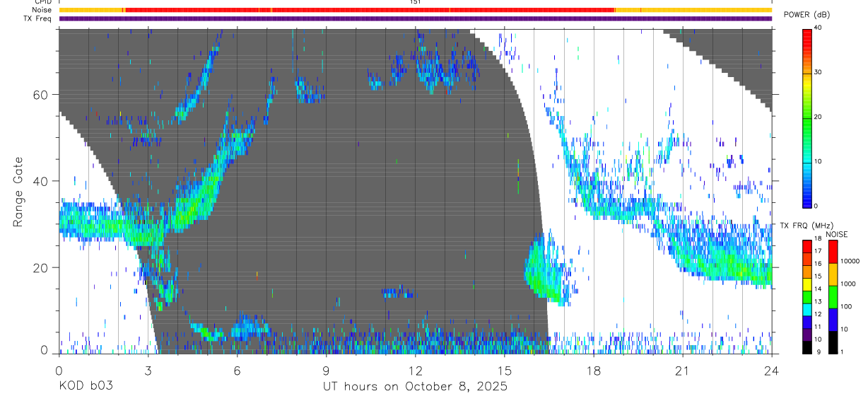Select the blue 10–100 NOISE swatch
The width and height of the screenshot is (868, 401).
pos(833,320)
